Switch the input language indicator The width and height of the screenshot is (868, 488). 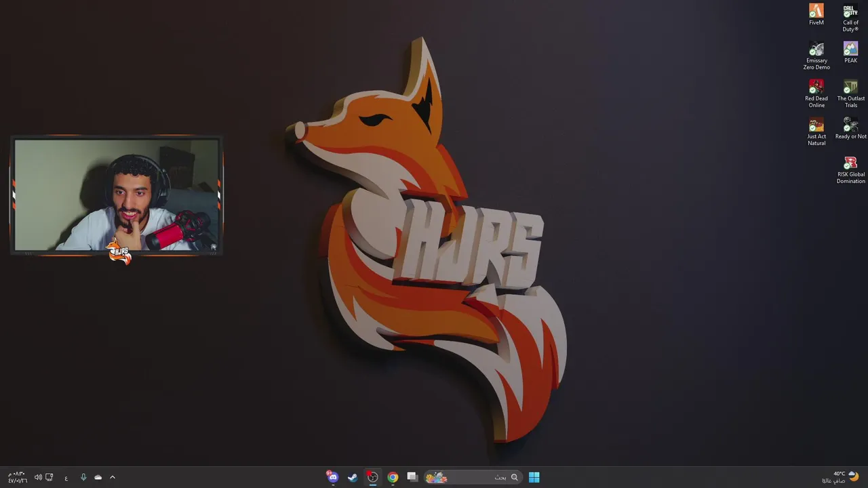click(x=66, y=478)
